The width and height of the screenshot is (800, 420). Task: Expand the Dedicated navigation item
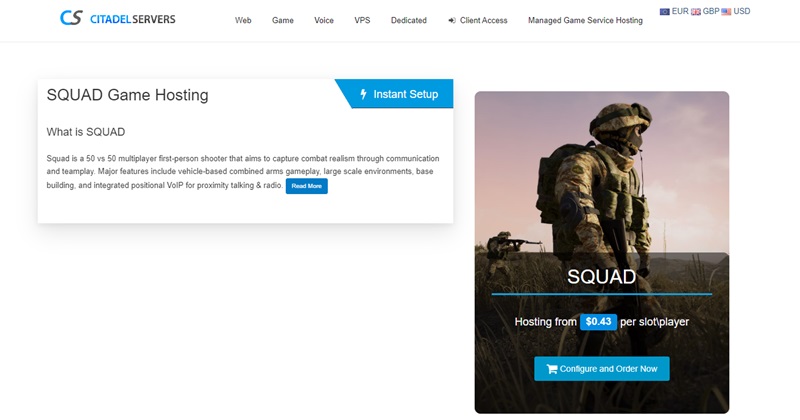point(408,20)
